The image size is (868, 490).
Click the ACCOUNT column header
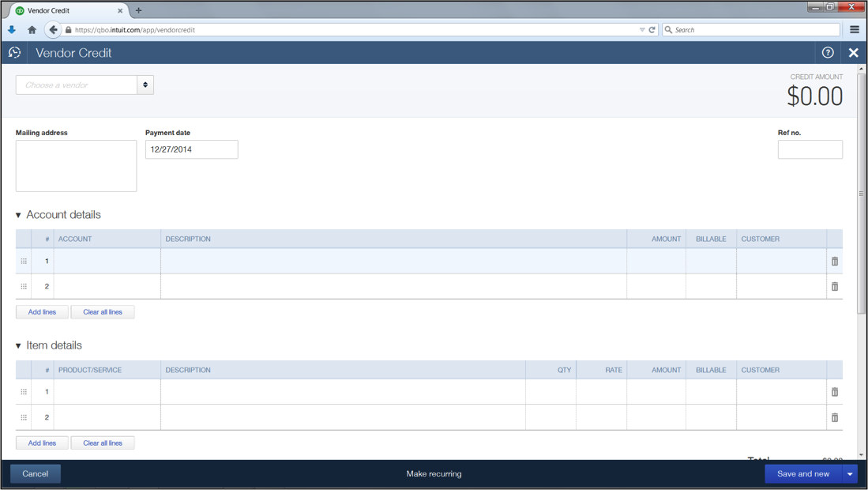pos(75,239)
